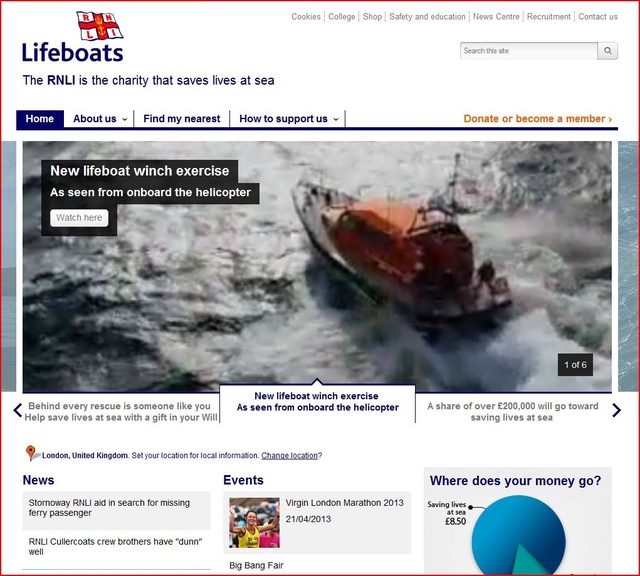The width and height of the screenshot is (640, 576).
Task: Open the Virgin London Marathon event thumbnail
Action: pyautogui.click(x=254, y=522)
